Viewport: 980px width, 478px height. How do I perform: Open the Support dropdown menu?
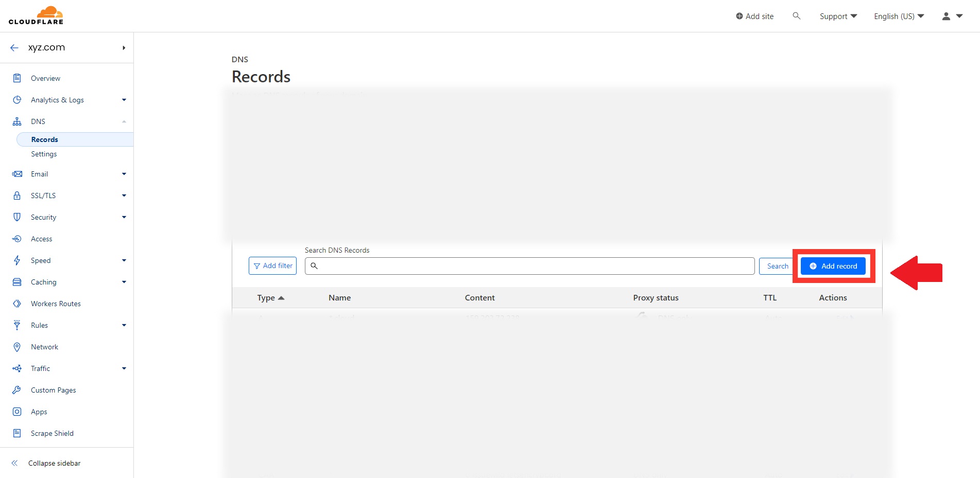838,16
